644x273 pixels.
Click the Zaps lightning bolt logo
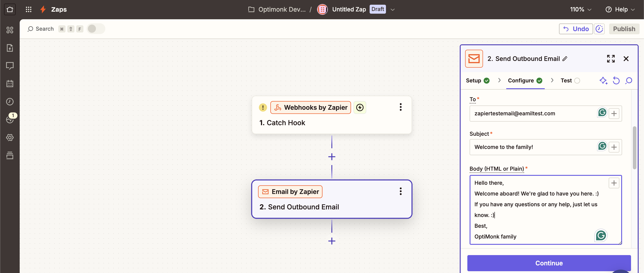(43, 9)
